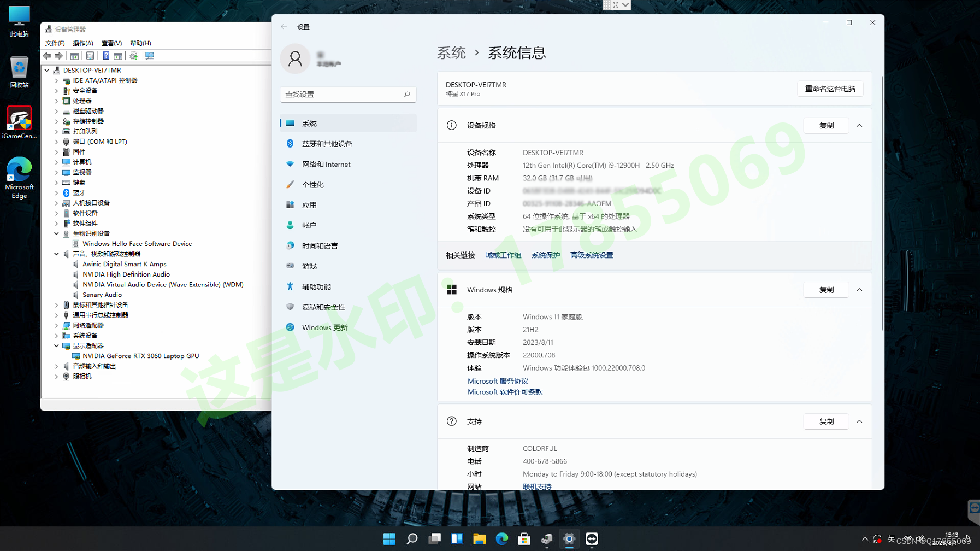Click 系统 breadcrumb in Settings header
Viewport: 980px width, 551px height.
point(451,53)
